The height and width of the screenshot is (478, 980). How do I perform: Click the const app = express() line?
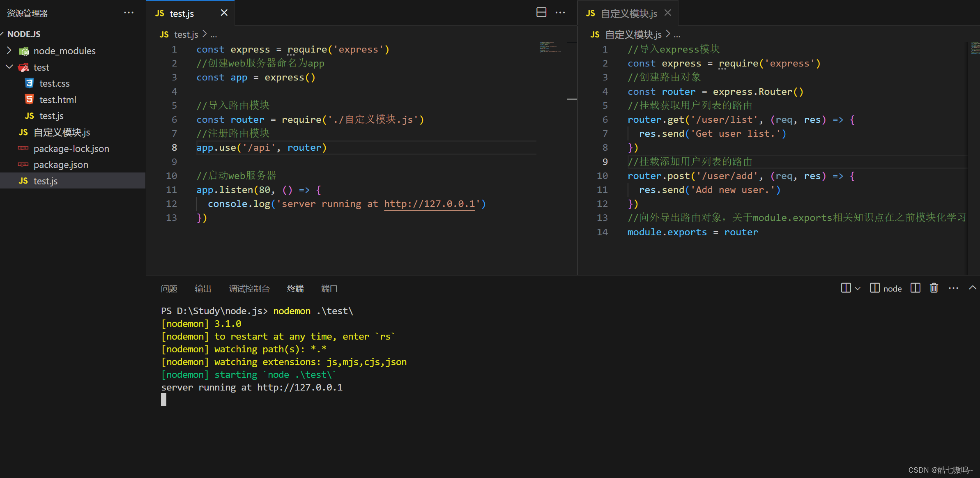(256, 78)
